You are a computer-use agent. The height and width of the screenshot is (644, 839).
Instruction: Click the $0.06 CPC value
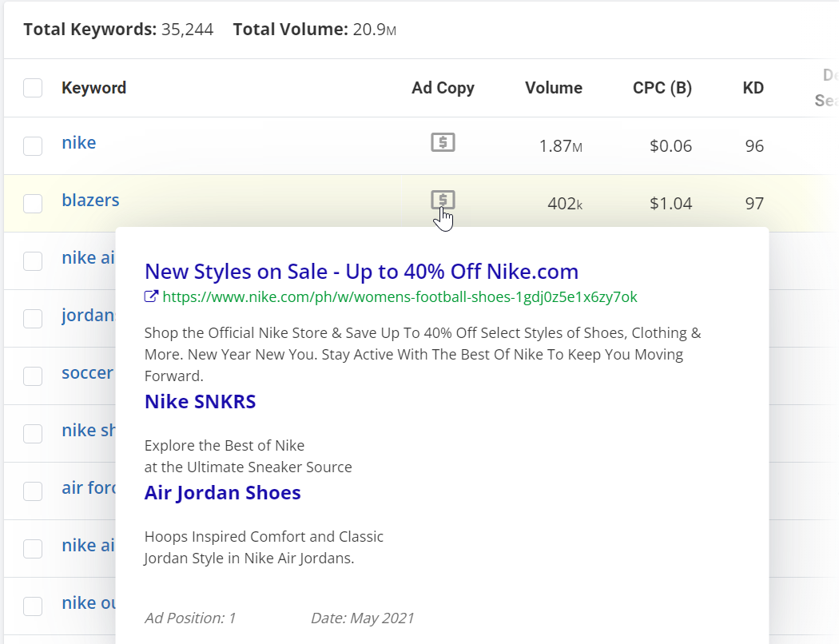point(671,146)
